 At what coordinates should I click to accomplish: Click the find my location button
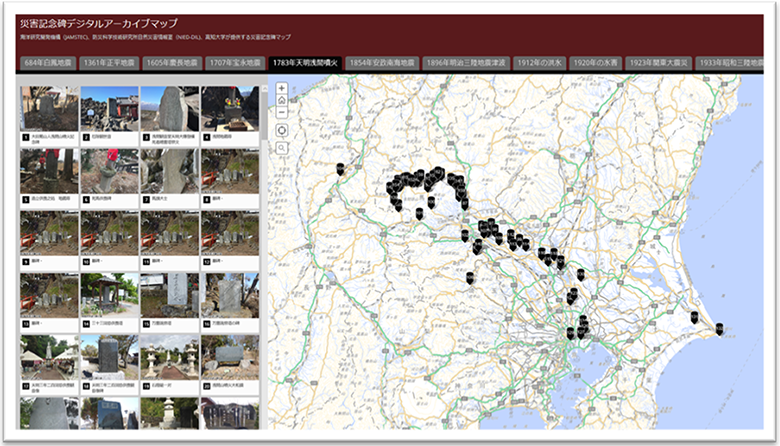(282, 130)
